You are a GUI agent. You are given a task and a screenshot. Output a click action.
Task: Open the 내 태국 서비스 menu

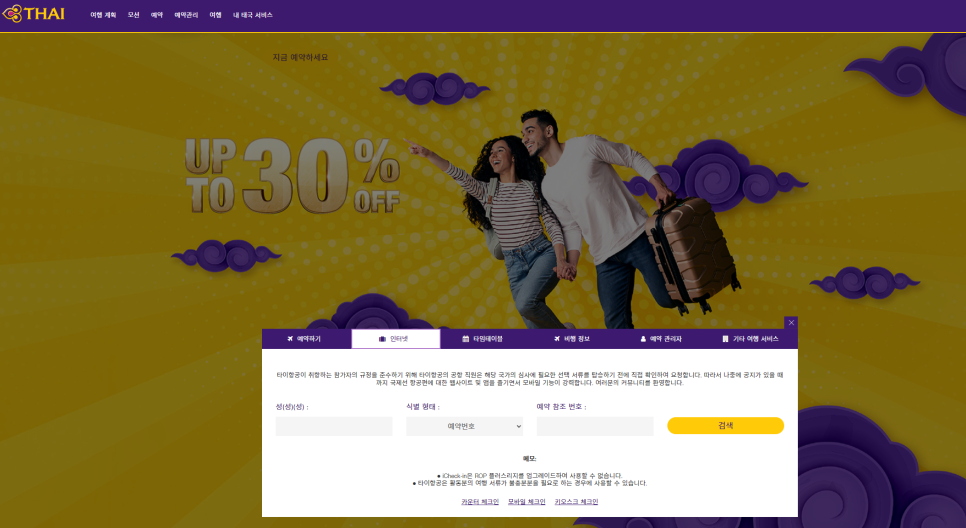coord(253,15)
